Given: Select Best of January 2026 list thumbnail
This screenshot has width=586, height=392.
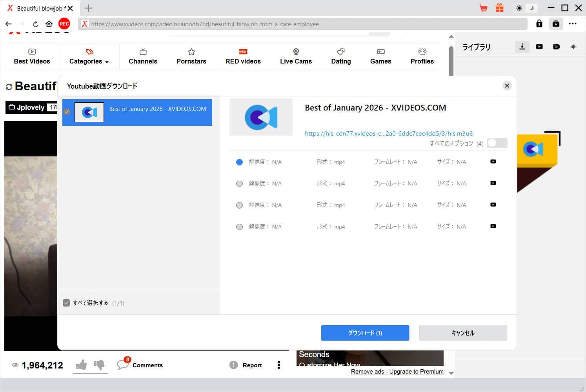Looking at the screenshot, I should pyautogui.click(x=89, y=112).
